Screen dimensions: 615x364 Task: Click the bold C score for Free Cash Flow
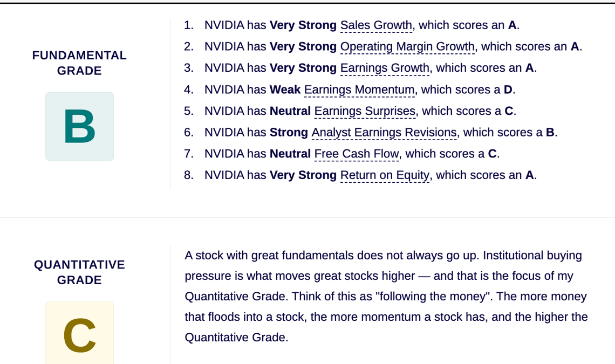tap(492, 154)
